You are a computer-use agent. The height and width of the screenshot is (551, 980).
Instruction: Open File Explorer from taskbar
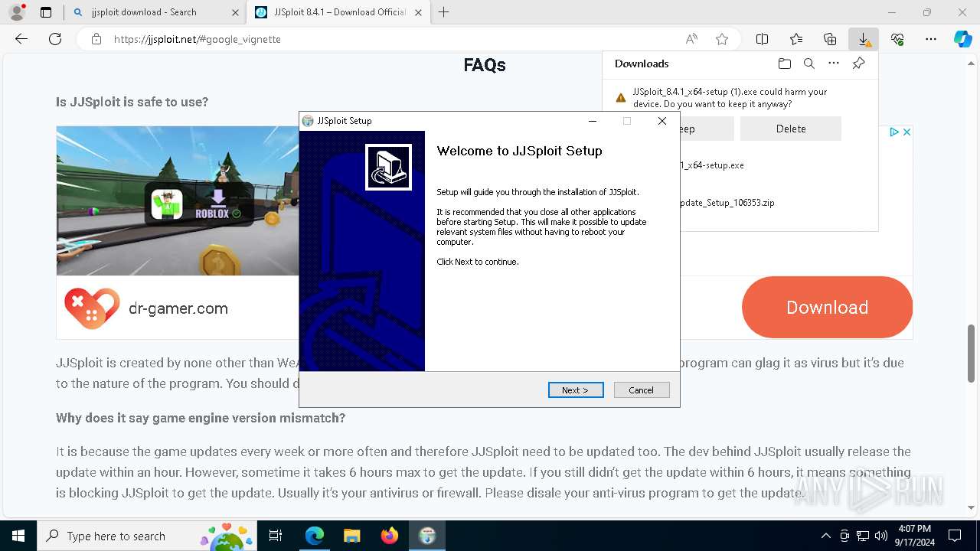click(351, 536)
